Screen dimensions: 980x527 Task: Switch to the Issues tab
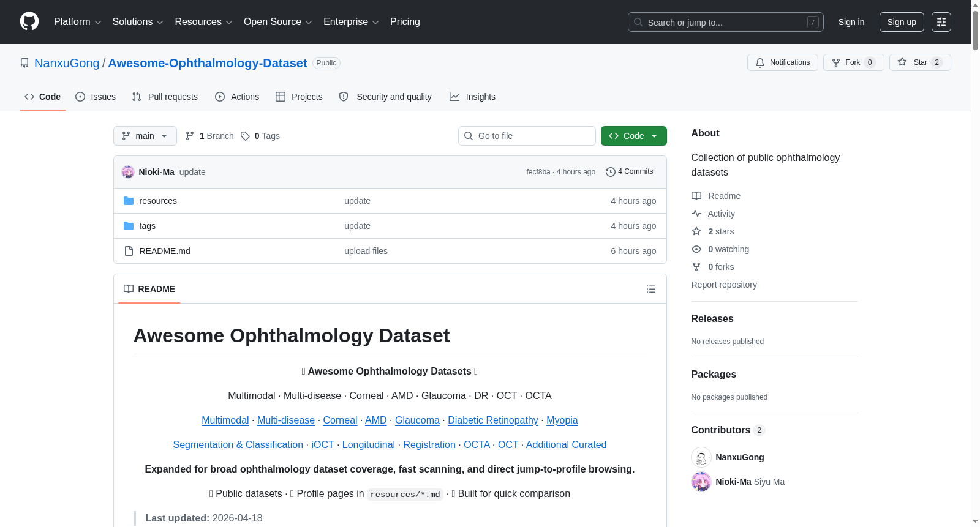coord(96,97)
